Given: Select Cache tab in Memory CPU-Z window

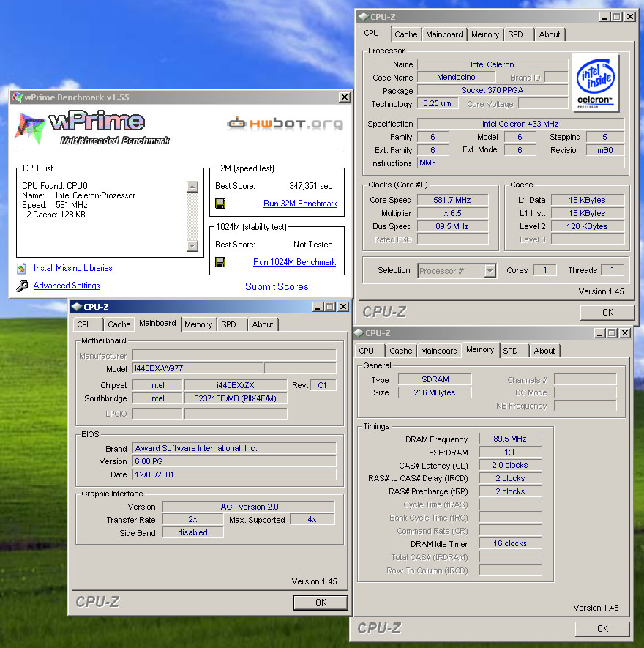Looking at the screenshot, I should click(401, 351).
